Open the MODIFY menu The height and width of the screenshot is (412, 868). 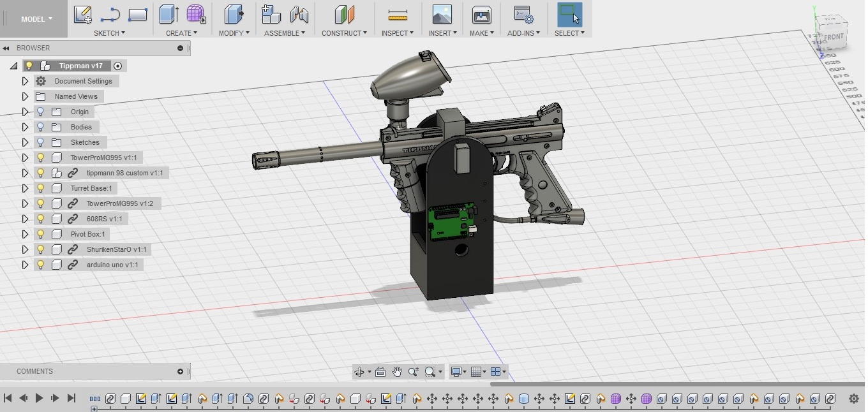234,33
